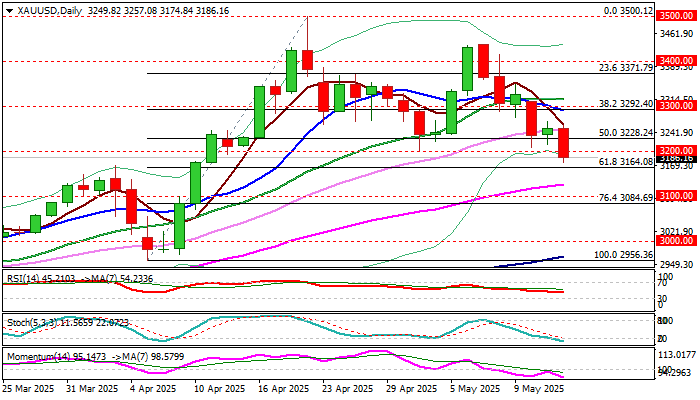700x400 pixels.
Task: Click the red 3500.00 price level tag
Action: 676,16
